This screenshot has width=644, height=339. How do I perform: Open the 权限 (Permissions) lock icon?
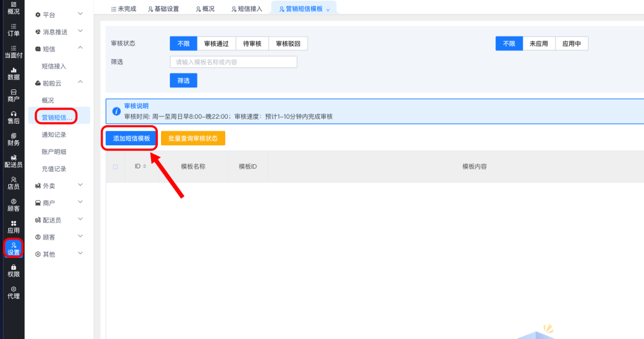[13, 270]
